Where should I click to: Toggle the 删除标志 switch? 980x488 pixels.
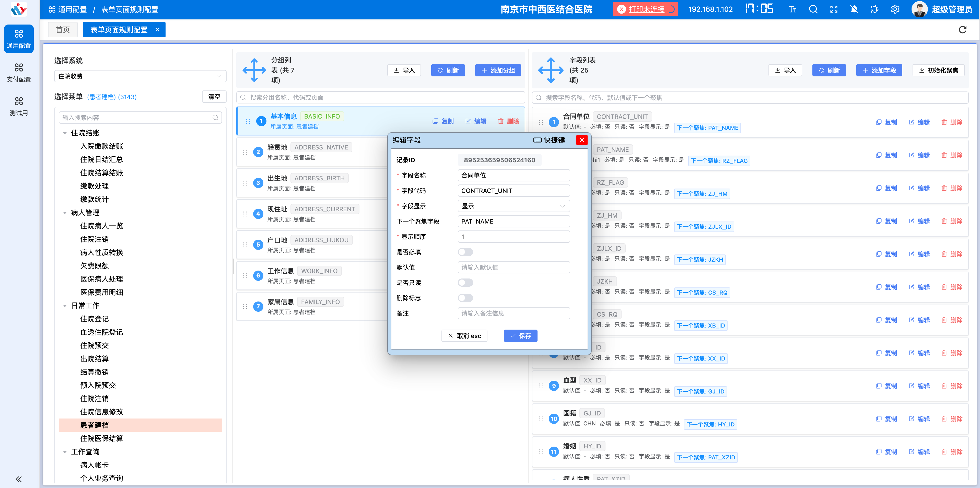pyautogui.click(x=465, y=298)
